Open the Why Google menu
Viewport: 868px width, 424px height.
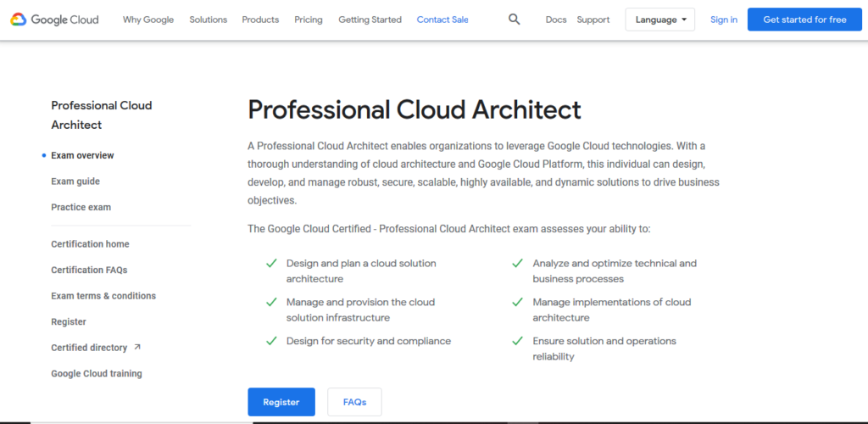[x=148, y=20]
